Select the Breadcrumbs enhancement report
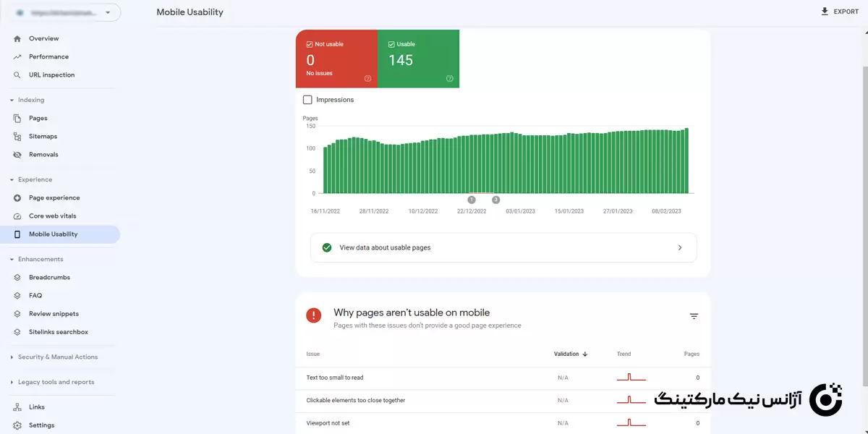Viewport: 868px width, 434px height. tap(49, 277)
